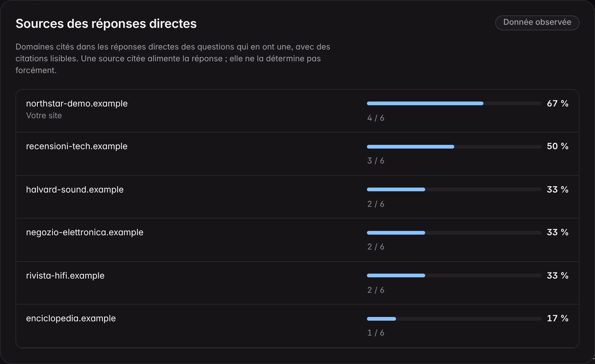
Task: Click the rivista-hifi.example "2 / 6" count
Action: [x=376, y=290]
